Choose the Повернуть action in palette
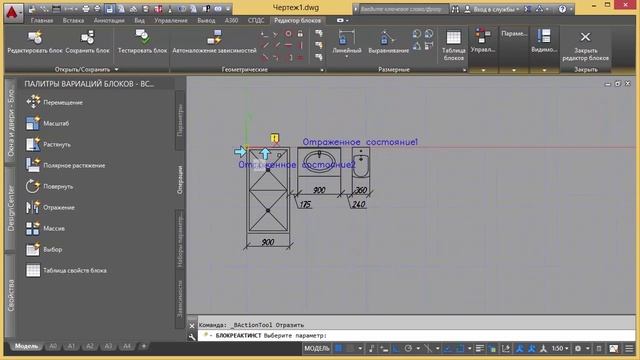 (x=49, y=187)
